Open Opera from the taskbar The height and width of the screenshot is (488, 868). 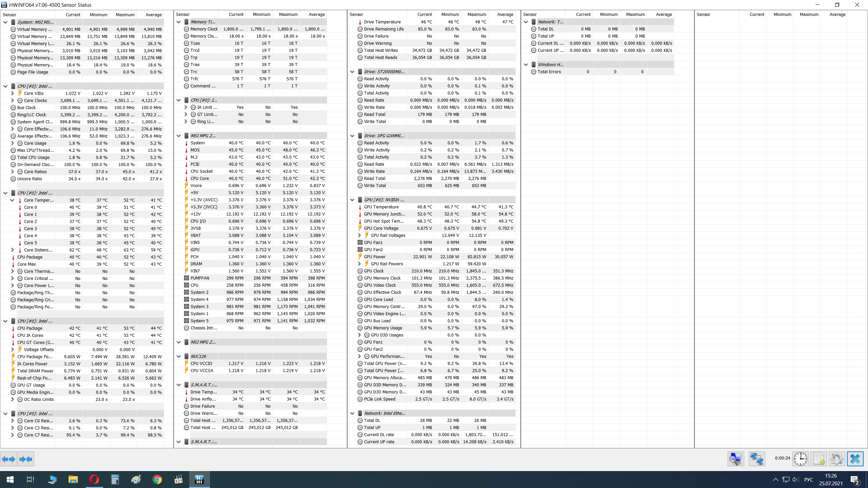tap(94, 479)
